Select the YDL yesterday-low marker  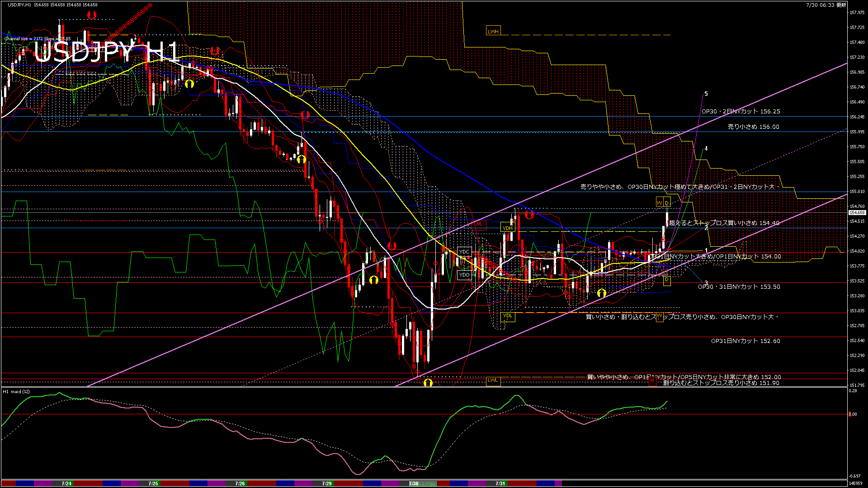coord(507,316)
